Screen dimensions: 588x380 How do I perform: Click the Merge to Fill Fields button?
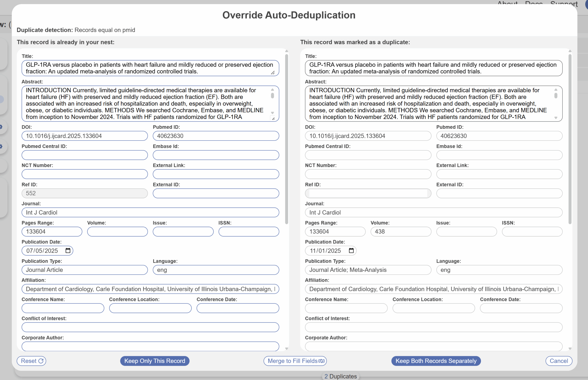coord(295,361)
